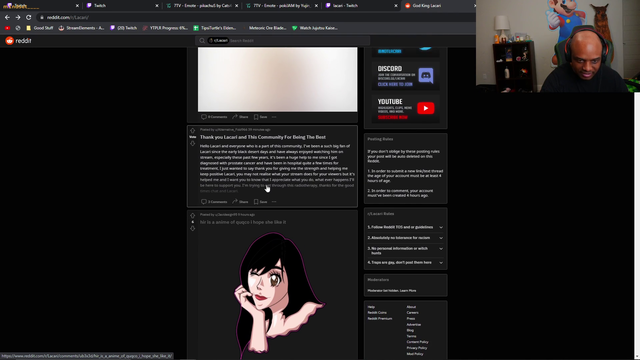
Task: Open the Thank you Lacari post title
Action: [x=262, y=137]
